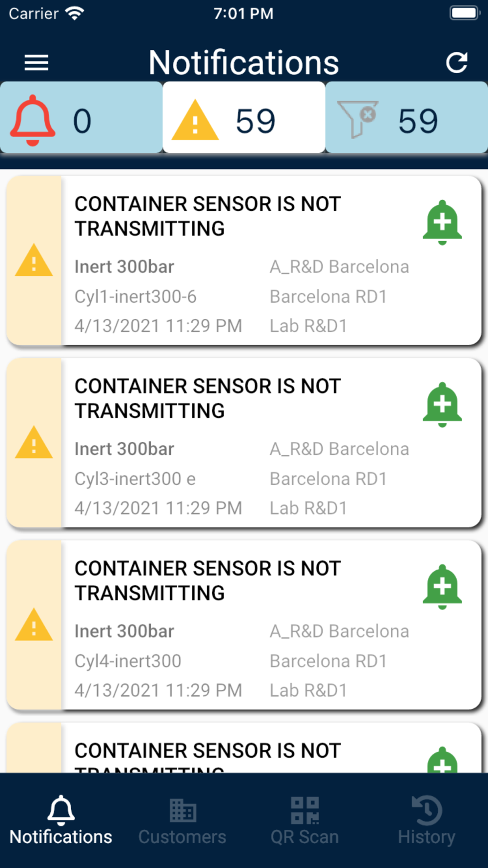Click green bell on partially visible card
Viewport: 488px width, 868px height.
(x=442, y=762)
